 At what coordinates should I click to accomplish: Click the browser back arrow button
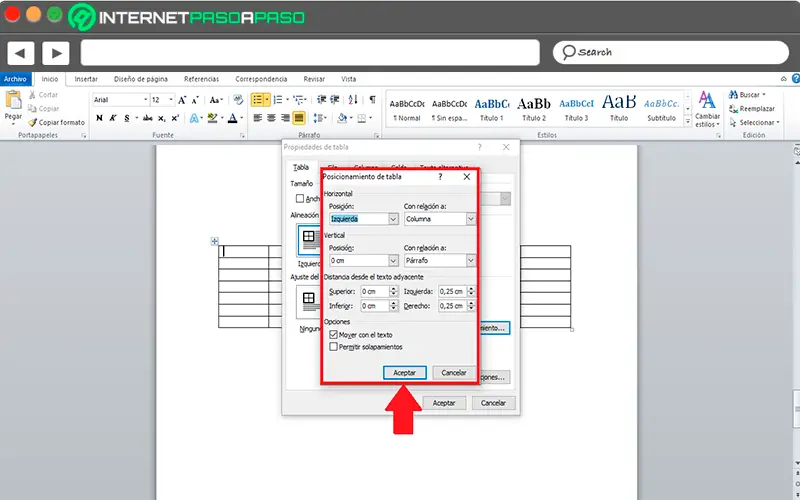[x=21, y=52]
